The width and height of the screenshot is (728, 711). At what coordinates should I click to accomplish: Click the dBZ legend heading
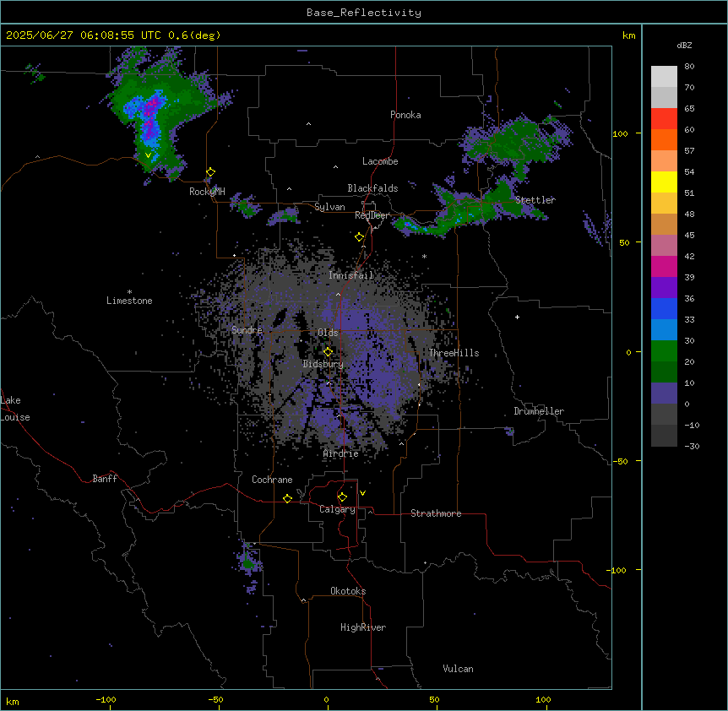(684, 46)
